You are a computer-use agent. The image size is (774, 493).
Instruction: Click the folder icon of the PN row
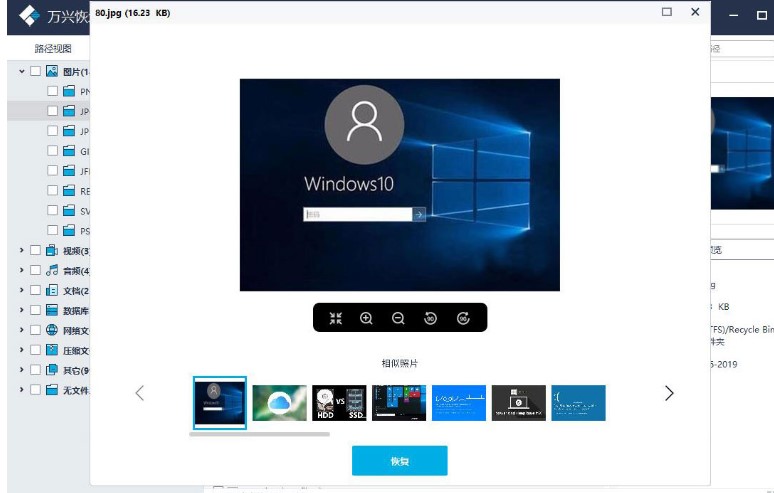pos(69,91)
